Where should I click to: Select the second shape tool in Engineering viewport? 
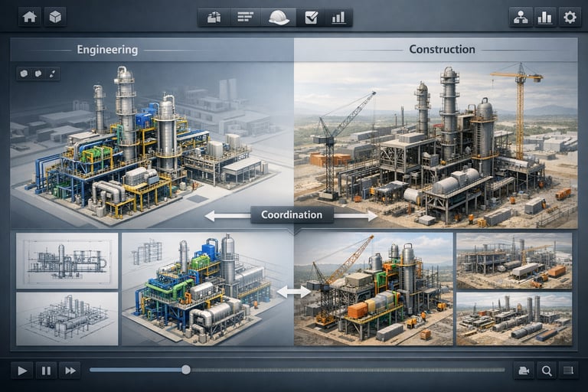(38, 73)
